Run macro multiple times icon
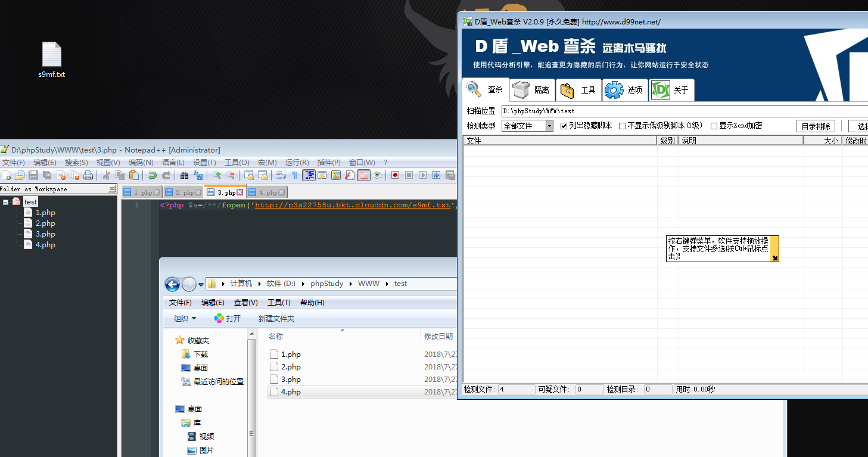868x457 pixels. click(436, 175)
